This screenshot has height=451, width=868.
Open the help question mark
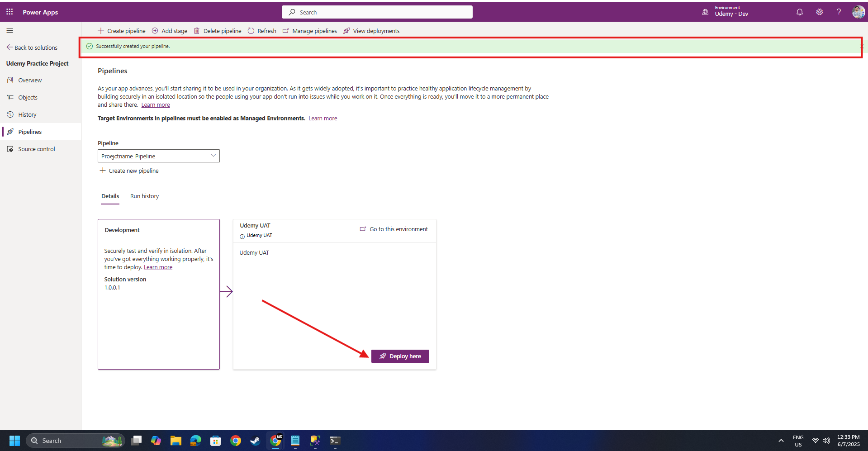click(839, 12)
